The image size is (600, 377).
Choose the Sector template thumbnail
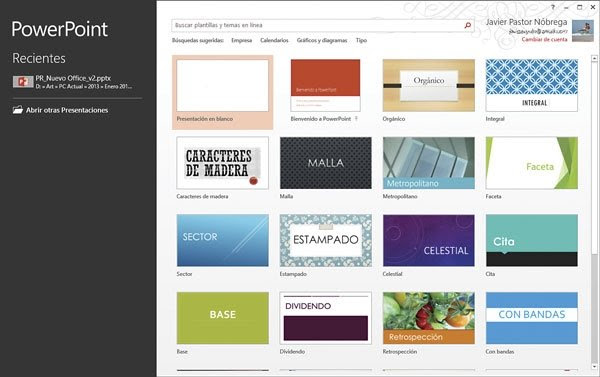pos(223,240)
